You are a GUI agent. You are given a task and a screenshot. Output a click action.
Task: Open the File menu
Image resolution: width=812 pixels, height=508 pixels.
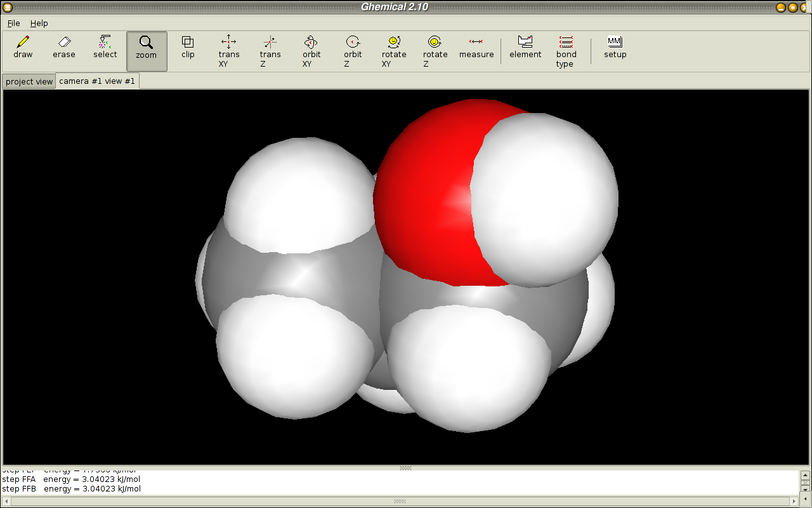[x=13, y=23]
